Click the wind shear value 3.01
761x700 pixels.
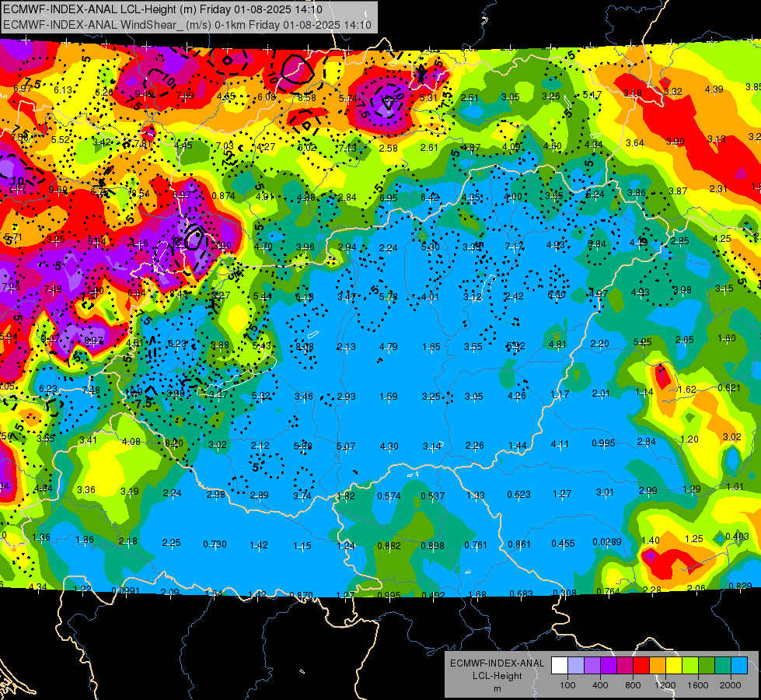606,492
